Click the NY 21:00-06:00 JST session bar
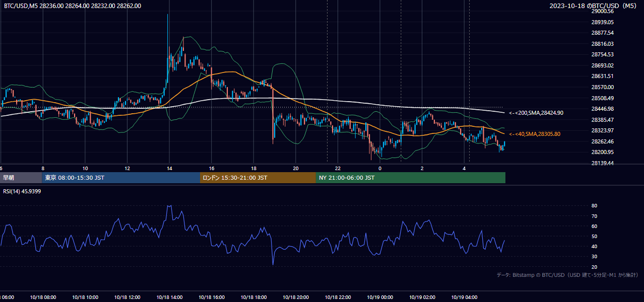 [x=411, y=178]
